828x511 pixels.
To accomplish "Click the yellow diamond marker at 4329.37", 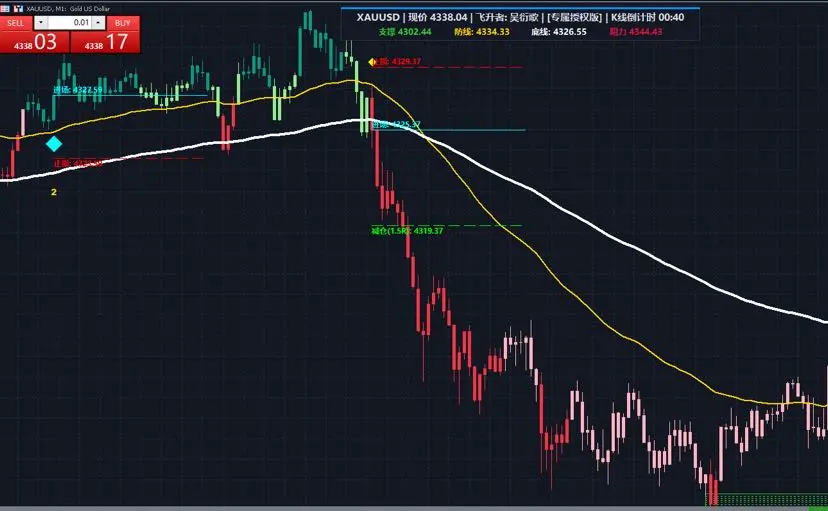I will [372, 62].
